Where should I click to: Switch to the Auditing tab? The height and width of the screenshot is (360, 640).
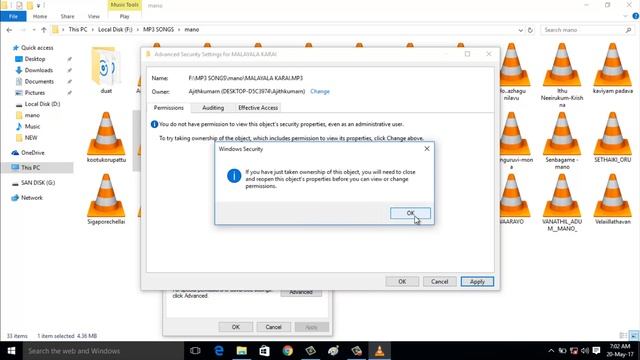[x=213, y=108]
